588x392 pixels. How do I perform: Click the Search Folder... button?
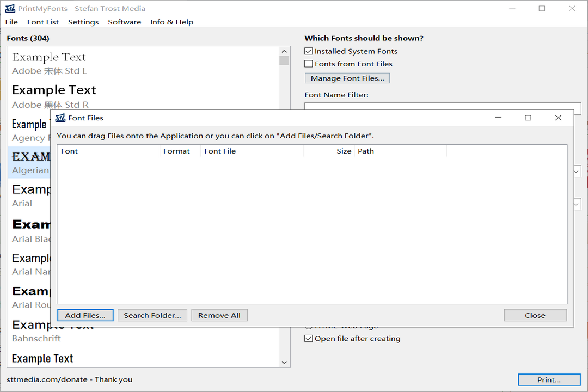point(152,315)
